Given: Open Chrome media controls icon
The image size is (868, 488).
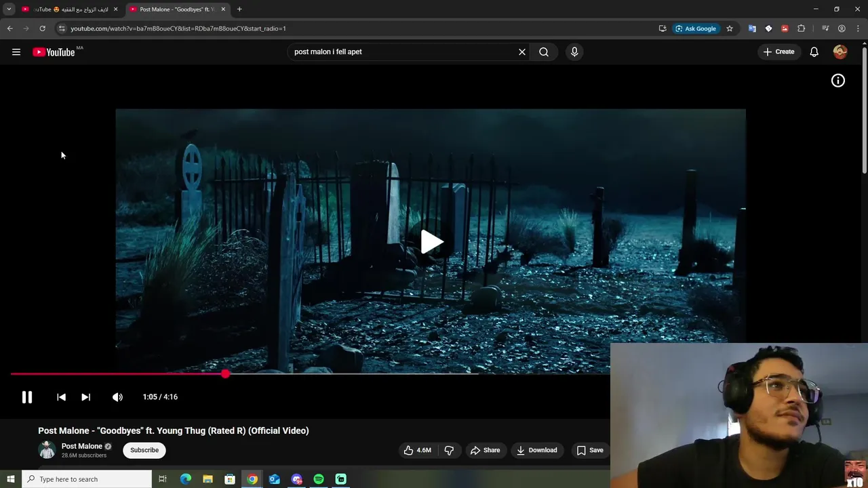Looking at the screenshot, I should pos(825,28).
